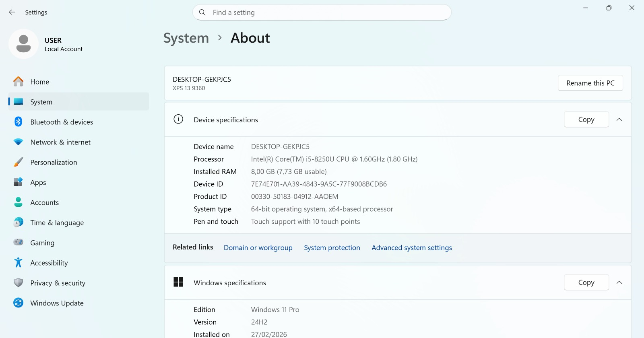644x338 pixels.
Task: Click the Home house icon in sidebar
Action: [x=18, y=82]
